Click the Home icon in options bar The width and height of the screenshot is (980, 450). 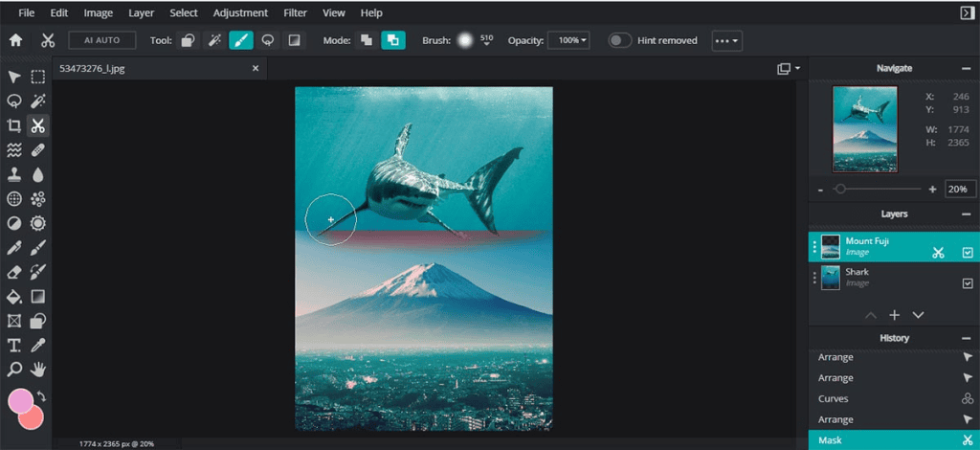pos(15,40)
